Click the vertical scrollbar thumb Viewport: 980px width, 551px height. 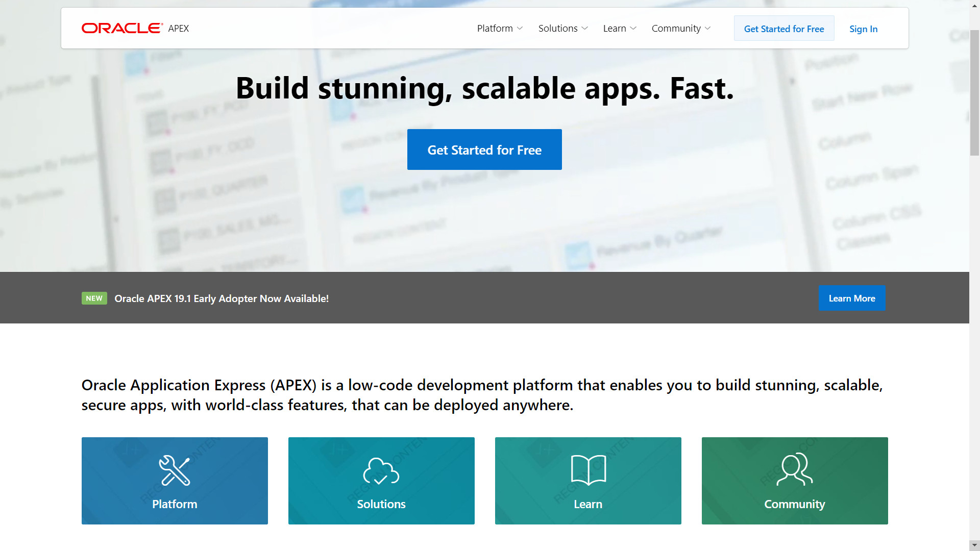pos(974,92)
